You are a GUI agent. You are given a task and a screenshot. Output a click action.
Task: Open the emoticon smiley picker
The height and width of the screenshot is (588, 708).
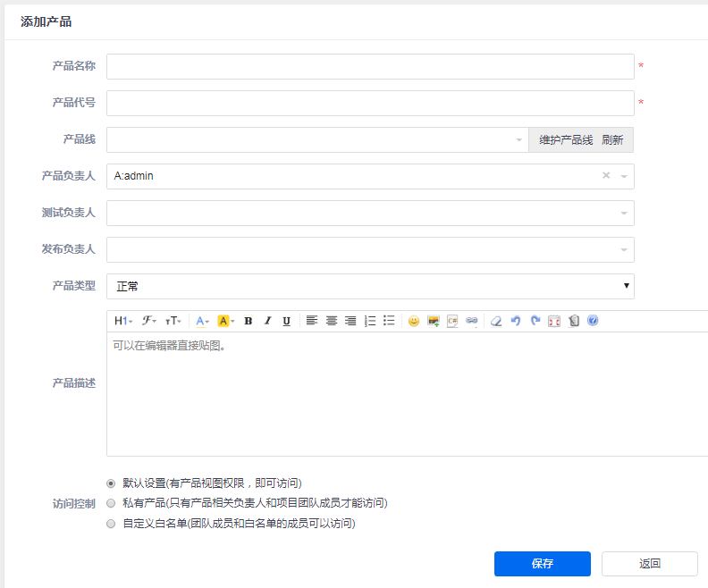[414, 321]
